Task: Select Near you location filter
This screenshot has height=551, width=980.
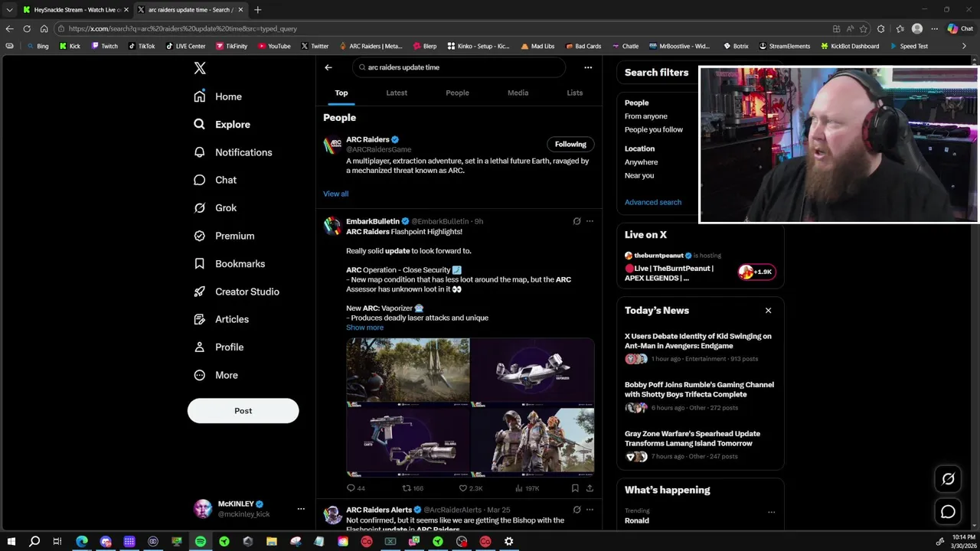Action: tap(639, 175)
